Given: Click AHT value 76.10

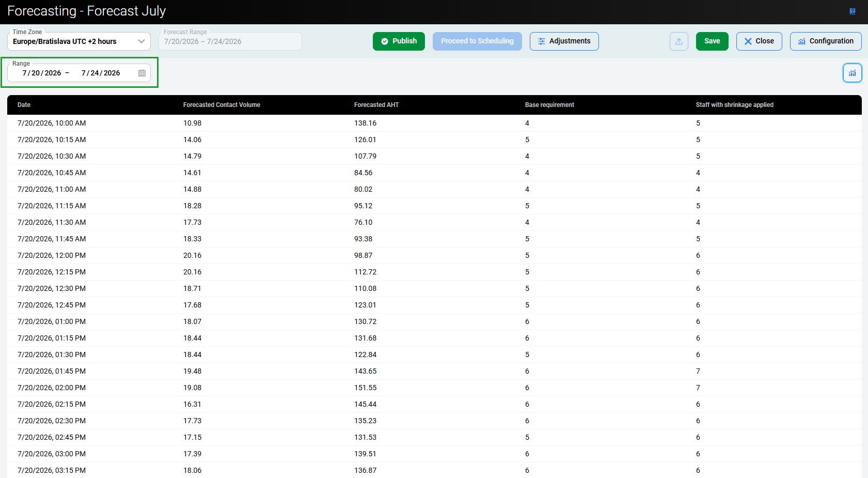Looking at the screenshot, I should pos(363,223).
